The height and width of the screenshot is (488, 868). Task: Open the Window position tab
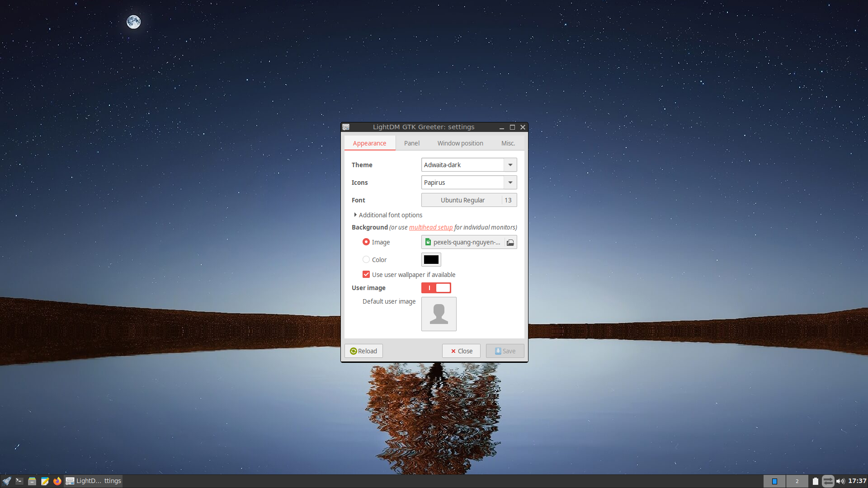(460, 143)
